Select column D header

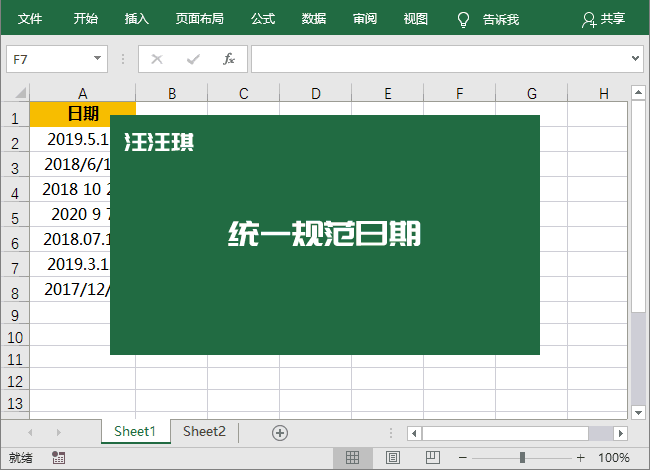coord(315,93)
